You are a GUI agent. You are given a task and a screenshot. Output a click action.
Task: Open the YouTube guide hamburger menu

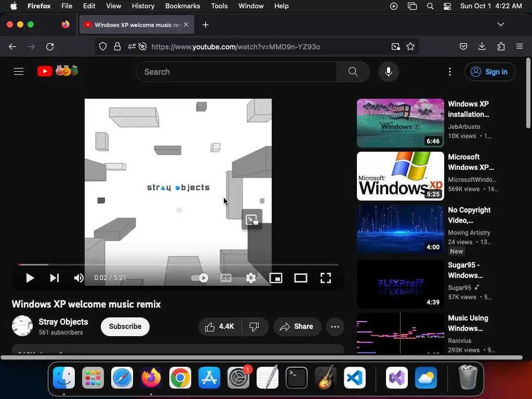[19, 72]
